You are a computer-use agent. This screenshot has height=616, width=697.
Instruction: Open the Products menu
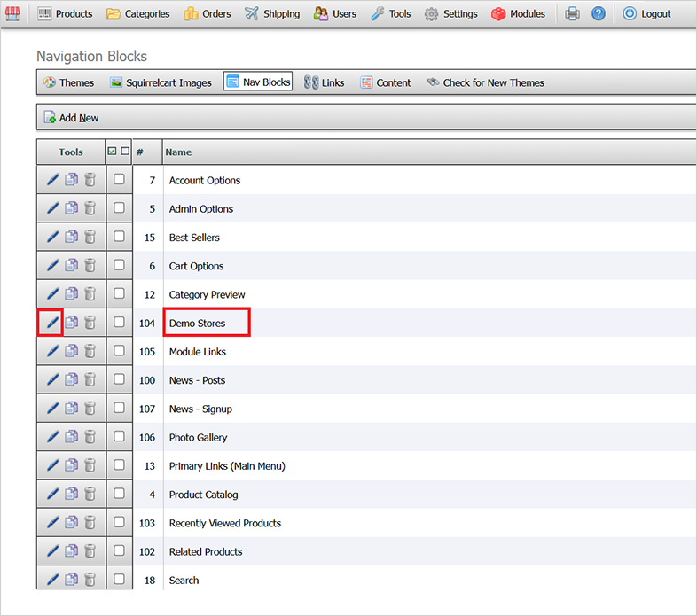[x=65, y=14]
